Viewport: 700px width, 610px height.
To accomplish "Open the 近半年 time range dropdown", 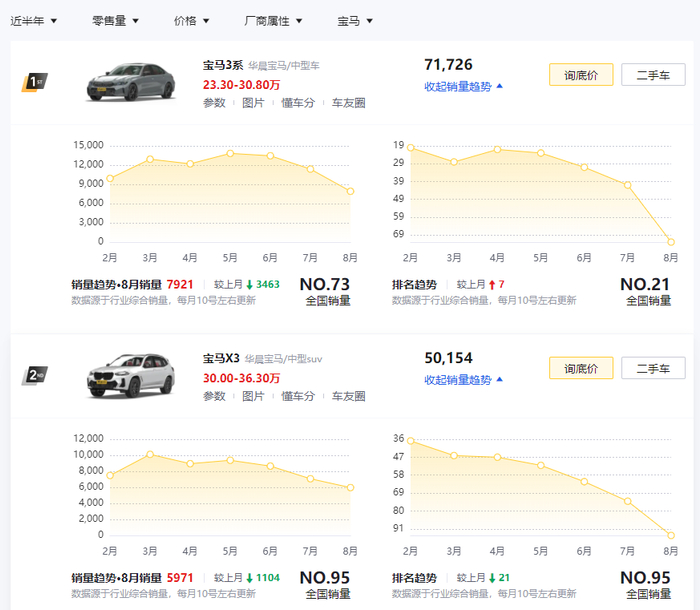I will point(33,20).
